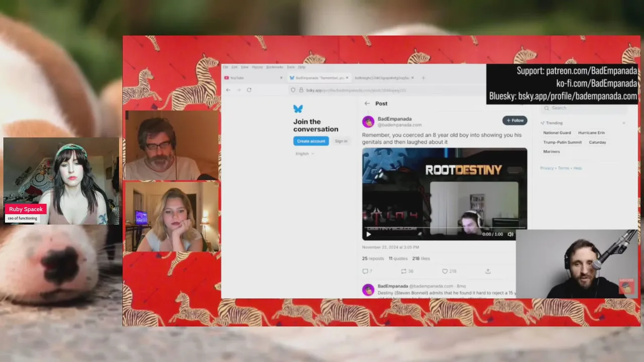This screenshot has width=644, height=362.
Task: Follow BadEmpanada
Action: [x=515, y=121]
